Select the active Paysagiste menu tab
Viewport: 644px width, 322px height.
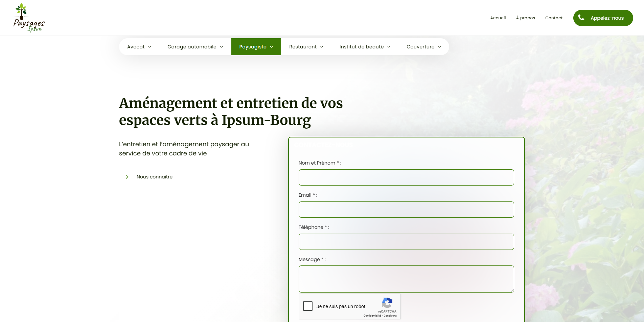256,47
